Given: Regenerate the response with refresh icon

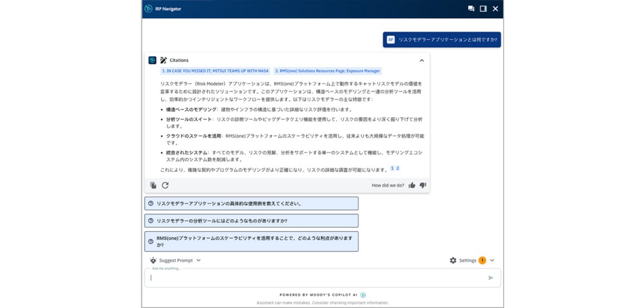Looking at the screenshot, I should point(165,185).
